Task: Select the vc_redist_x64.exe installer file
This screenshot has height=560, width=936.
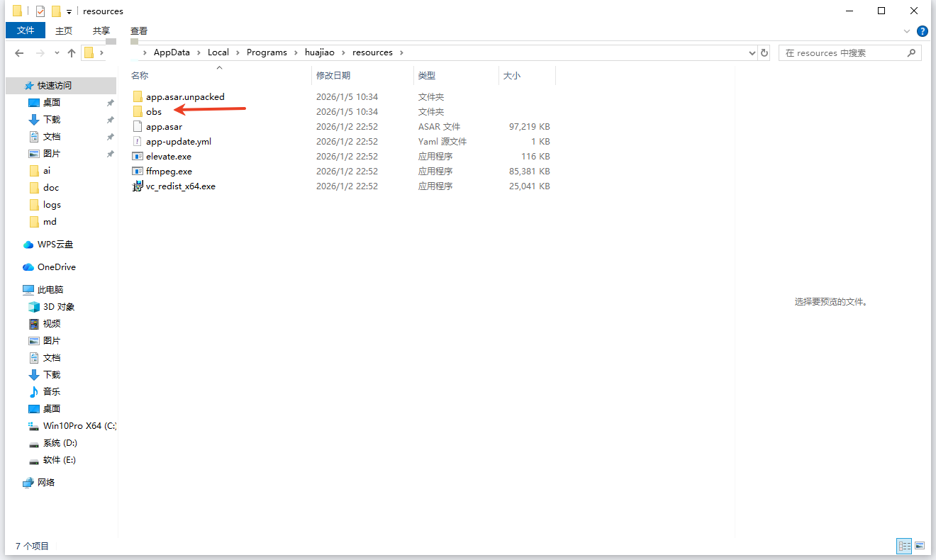Action: click(180, 186)
